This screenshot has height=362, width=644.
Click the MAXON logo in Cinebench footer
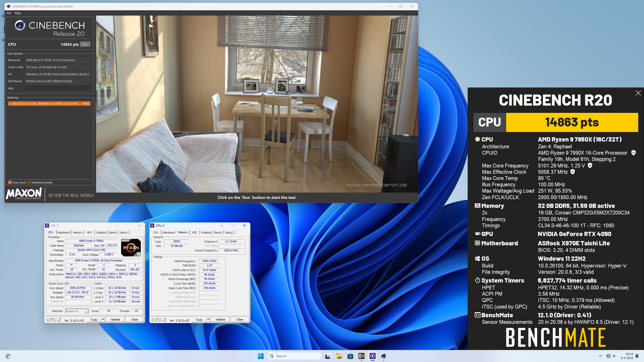[24, 194]
